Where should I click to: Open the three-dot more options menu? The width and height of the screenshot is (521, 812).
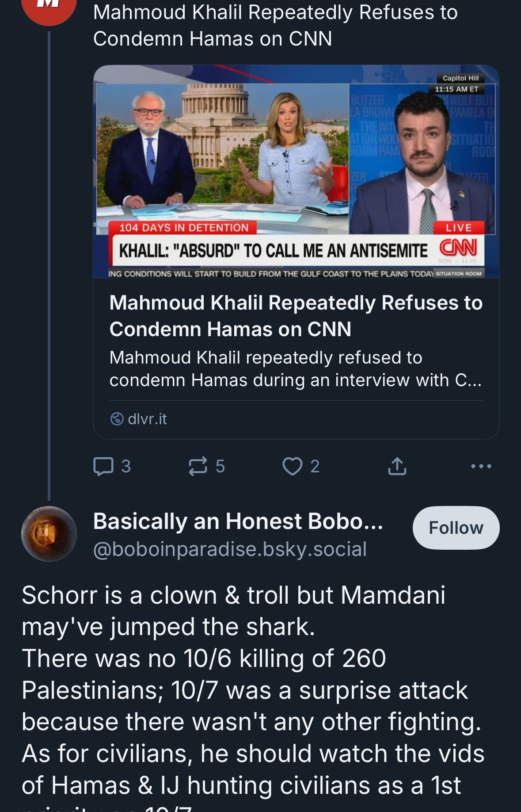481,466
